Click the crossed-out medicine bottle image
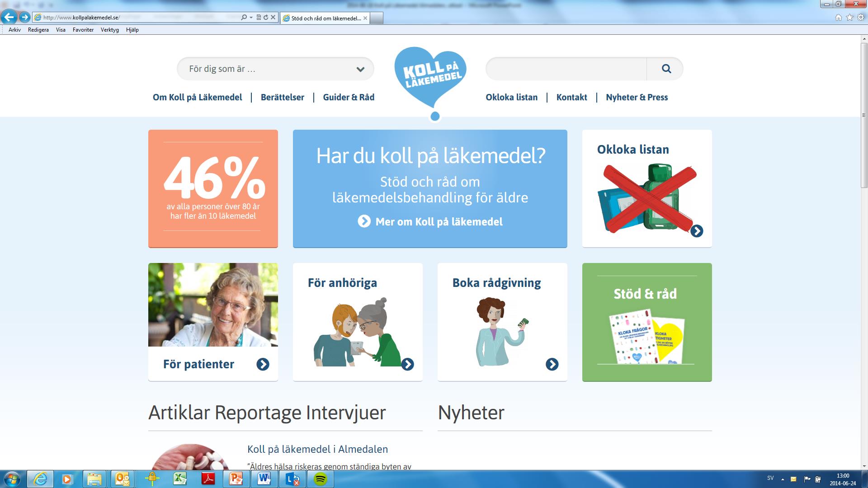This screenshot has width=868, height=488. 647,198
